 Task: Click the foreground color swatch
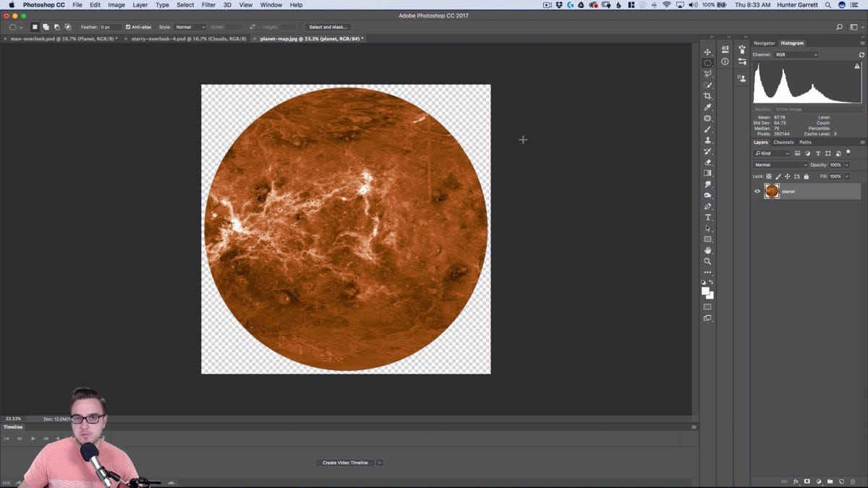(705, 291)
